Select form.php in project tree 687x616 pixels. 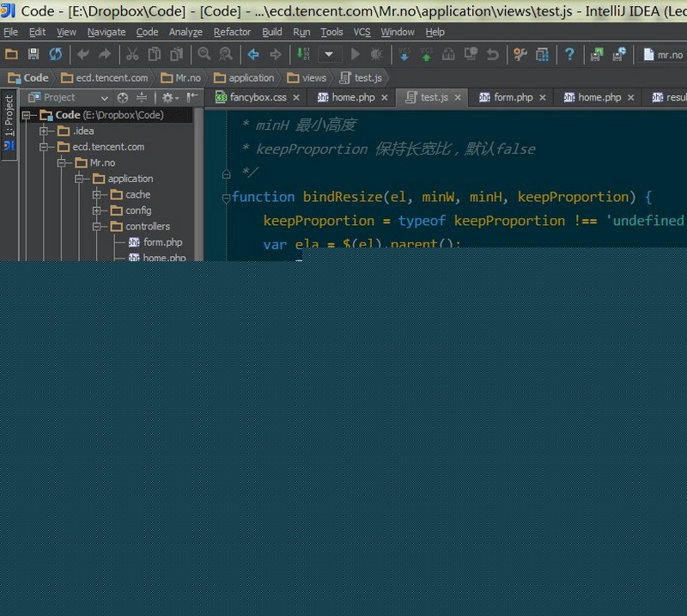pyautogui.click(x=155, y=242)
